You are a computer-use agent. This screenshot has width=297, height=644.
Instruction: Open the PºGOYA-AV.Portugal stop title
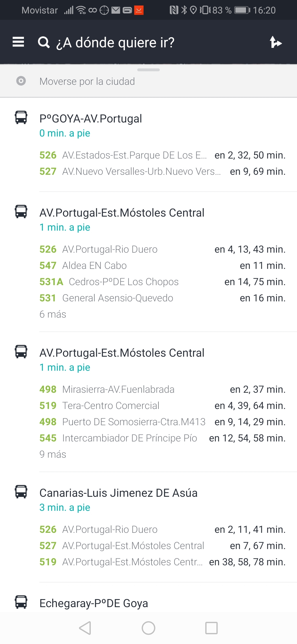[x=91, y=119]
